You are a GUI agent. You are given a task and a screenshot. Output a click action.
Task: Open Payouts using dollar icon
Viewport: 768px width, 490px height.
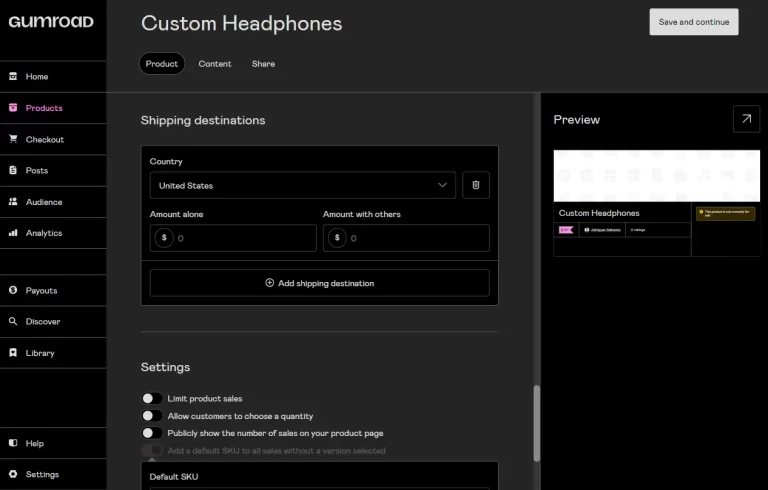pos(13,290)
